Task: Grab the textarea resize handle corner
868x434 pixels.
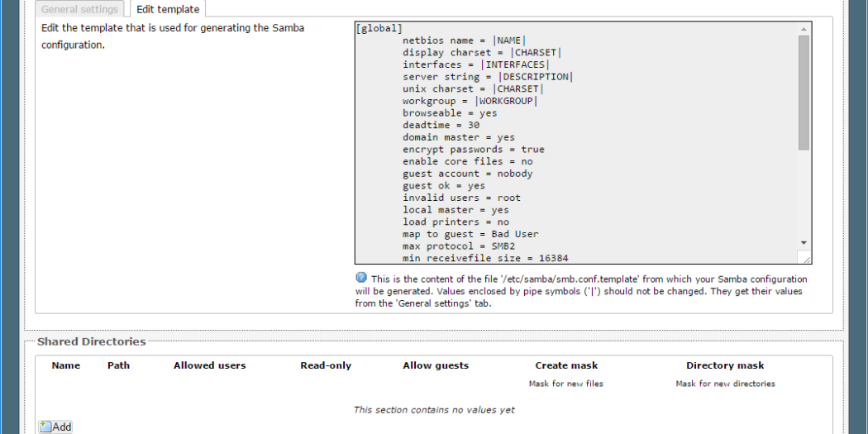Action: tap(805, 258)
